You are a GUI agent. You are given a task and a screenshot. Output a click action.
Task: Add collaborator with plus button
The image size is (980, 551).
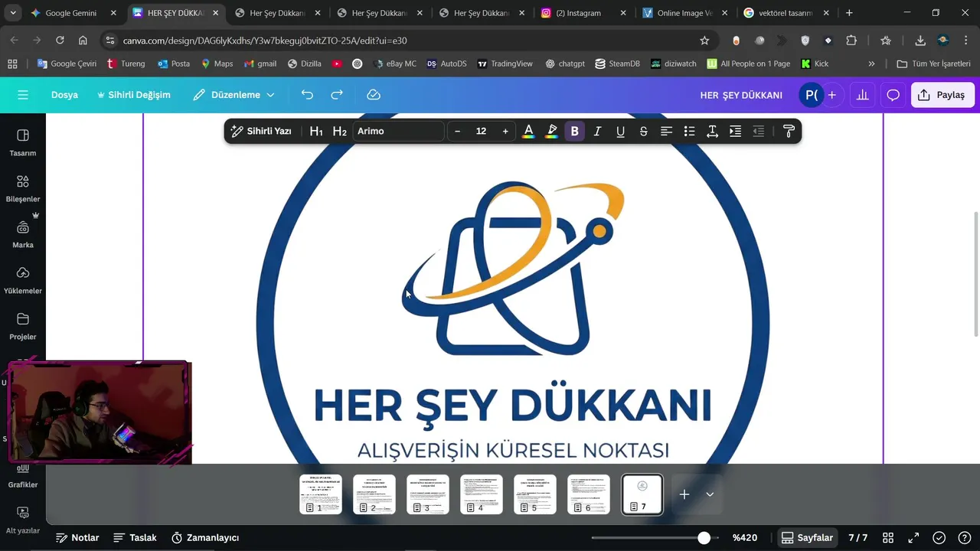pos(831,95)
